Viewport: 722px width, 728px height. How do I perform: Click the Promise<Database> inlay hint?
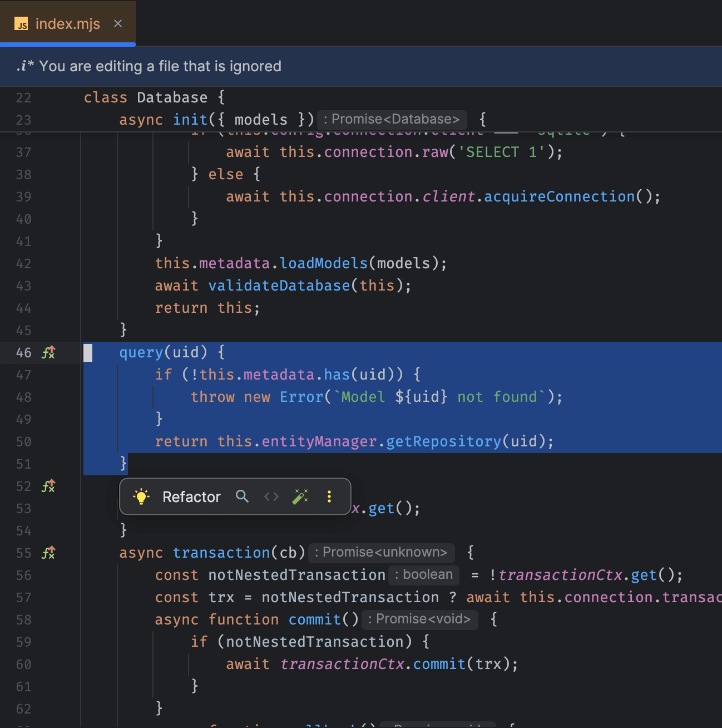[x=392, y=119]
